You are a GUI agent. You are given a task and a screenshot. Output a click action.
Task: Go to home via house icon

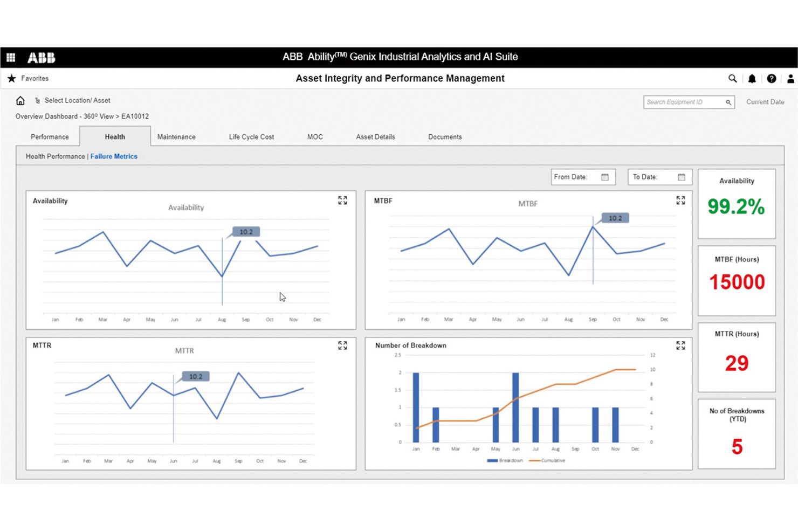click(20, 101)
